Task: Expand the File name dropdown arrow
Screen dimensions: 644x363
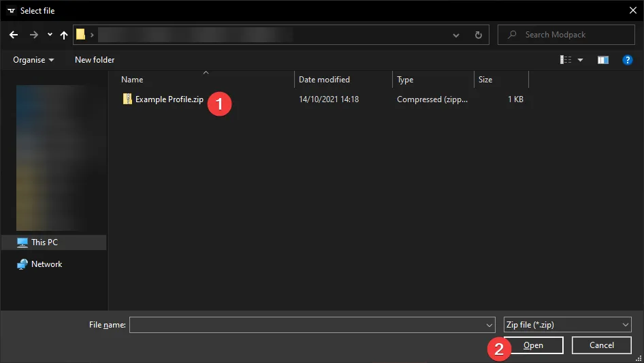Action: [x=489, y=325]
